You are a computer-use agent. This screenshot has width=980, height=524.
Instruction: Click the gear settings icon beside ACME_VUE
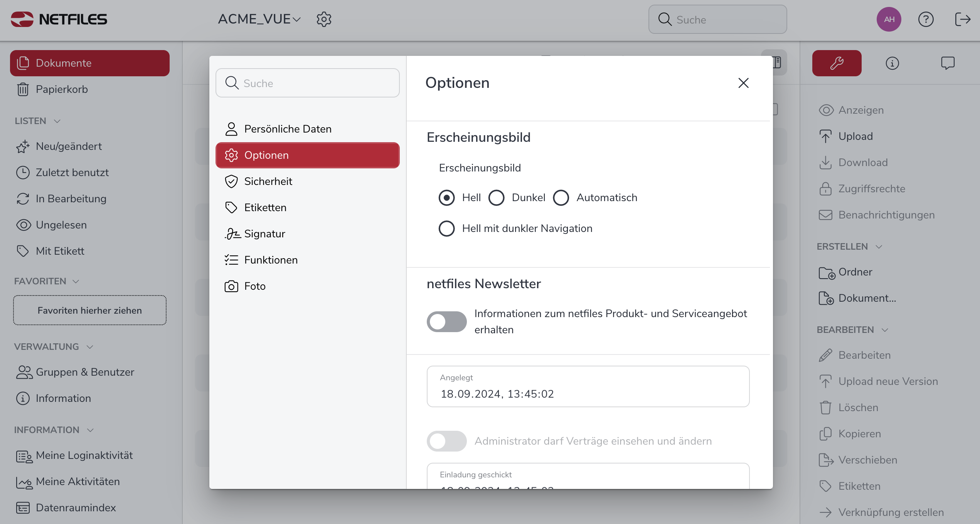click(324, 19)
